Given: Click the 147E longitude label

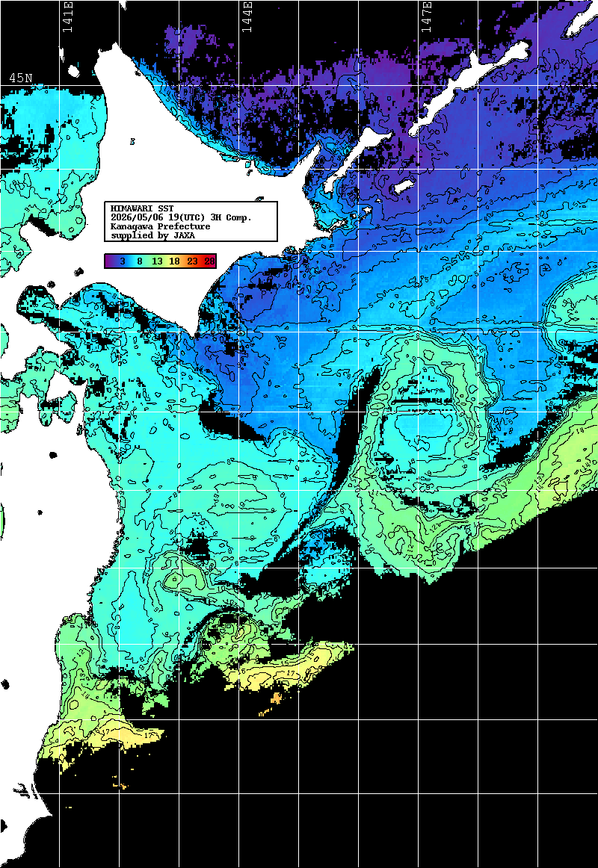Looking at the screenshot, I should pos(426,16).
